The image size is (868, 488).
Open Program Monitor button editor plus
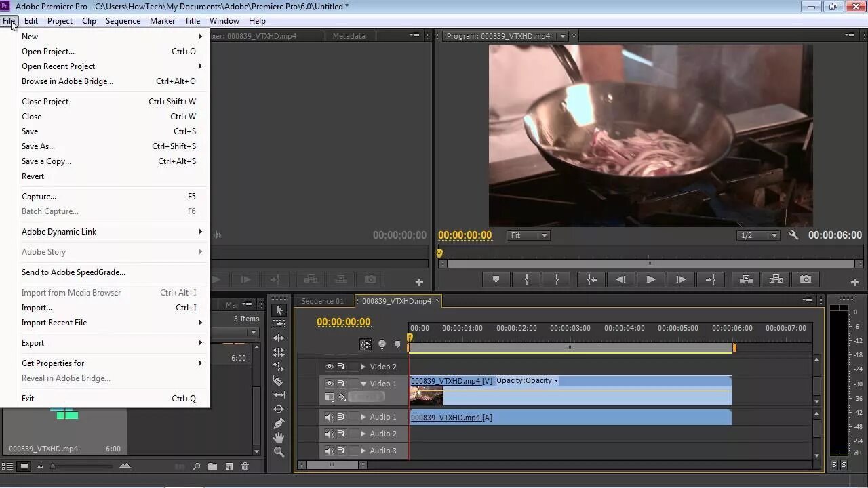pos(854,282)
